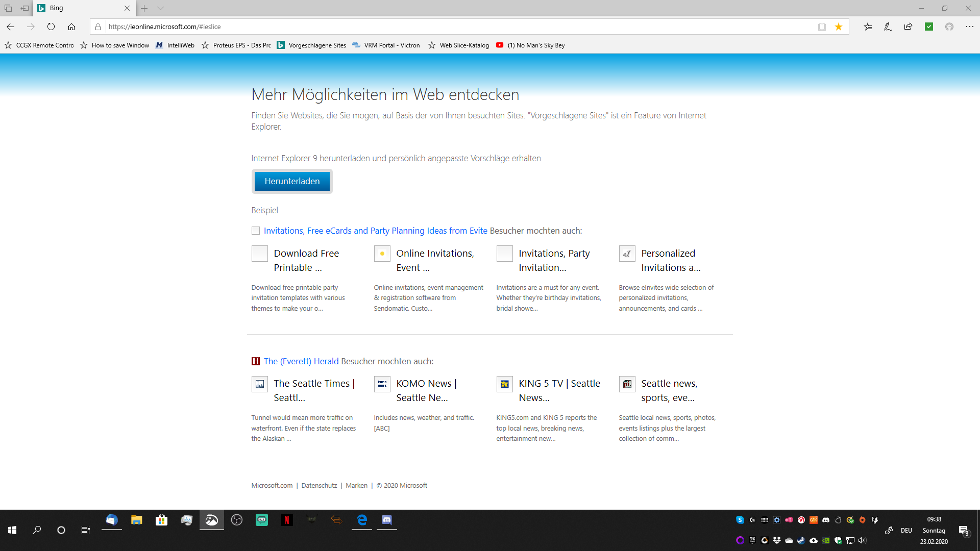Open OBS Studio from the taskbar
The height and width of the screenshot is (551, 980).
(x=237, y=520)
